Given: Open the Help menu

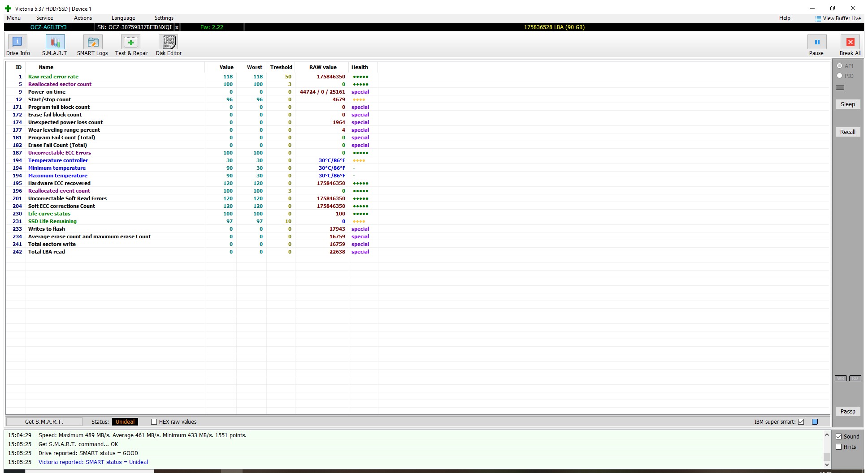Looking at the screenshot, I should [x=785, y=18].
